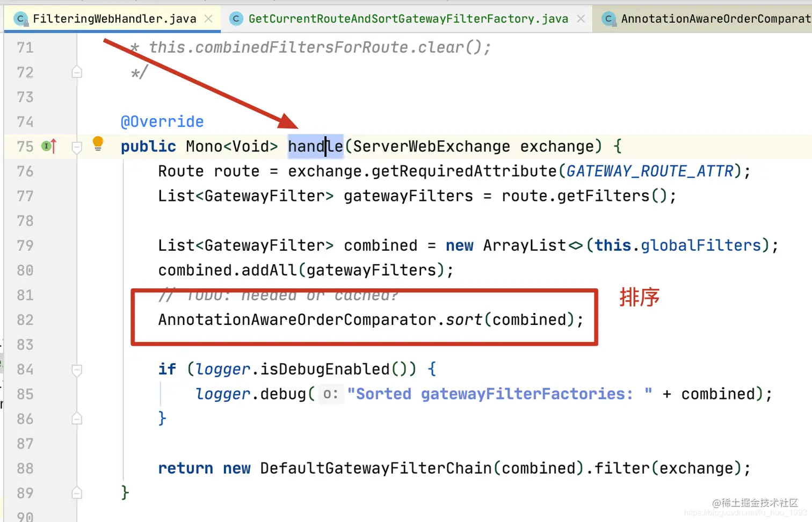Image resolution: width=812 pixels, height=522 pixels.
Task: Click route.getFilters() call on line 77
Action: tap(584, 196)
